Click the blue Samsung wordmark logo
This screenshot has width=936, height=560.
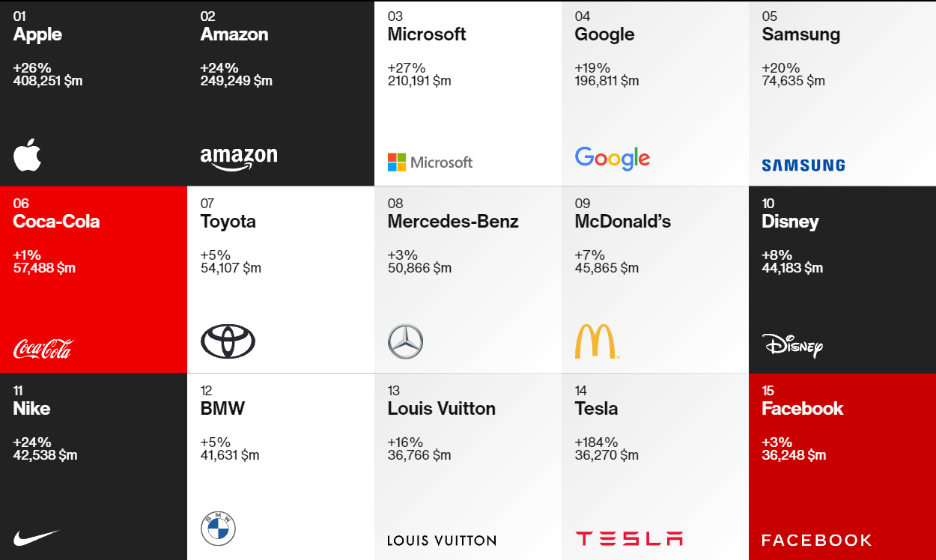point(803,165)
